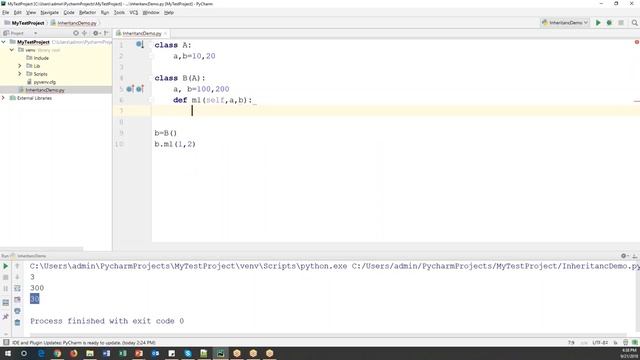The image size is (640, 360).
Task: Open the Run menu
Action: point(105,13)
